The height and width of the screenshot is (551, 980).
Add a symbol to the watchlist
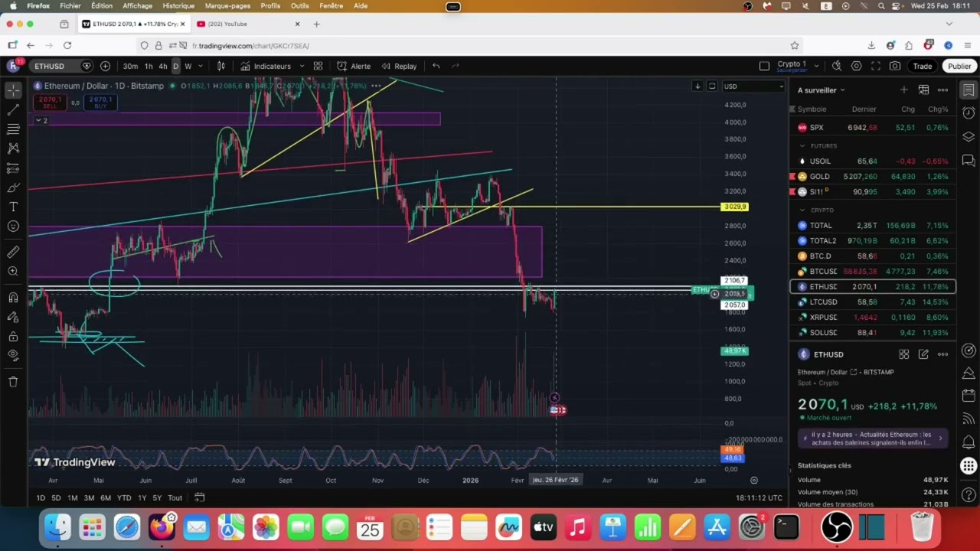904,90
